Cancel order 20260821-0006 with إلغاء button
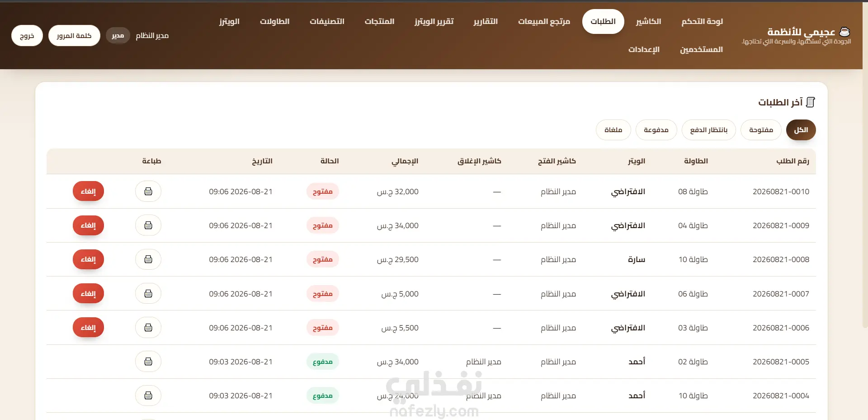 (x=88, y=328)
